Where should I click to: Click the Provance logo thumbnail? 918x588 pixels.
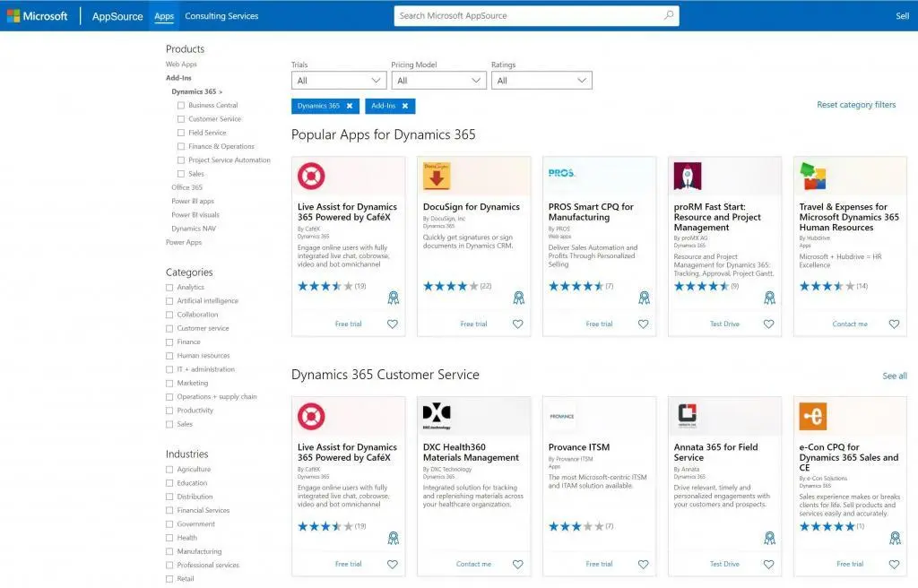point(562,417)
